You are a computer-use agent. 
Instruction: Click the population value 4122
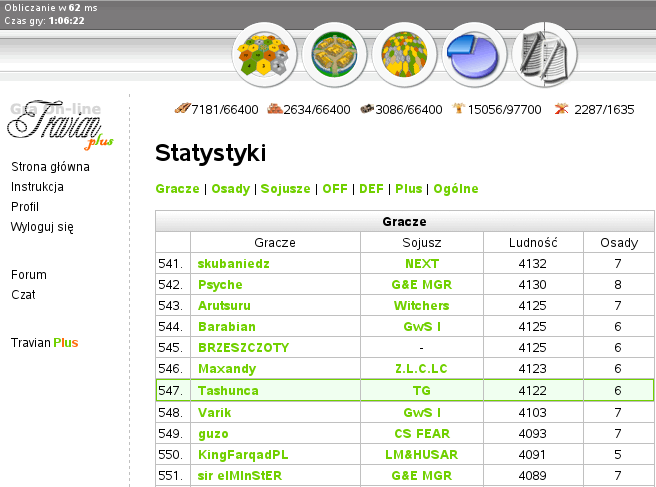coord(533,390)
